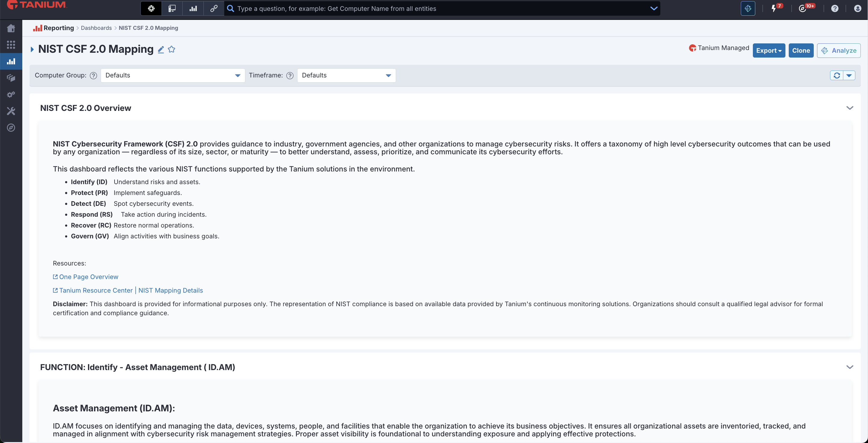Open the Computer Group Defaults dropdown
The height and width of the screenshot is (443, 868).
tap(172, 75)
